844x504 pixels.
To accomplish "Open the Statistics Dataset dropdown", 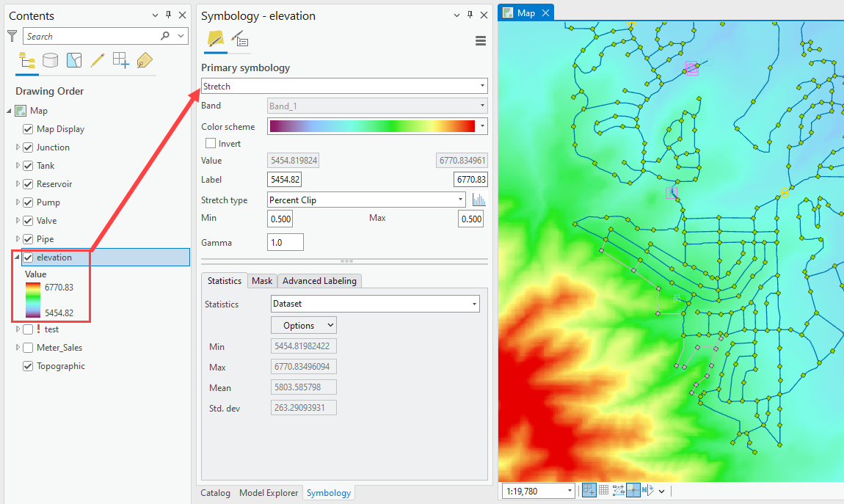I will coord(375,304).
